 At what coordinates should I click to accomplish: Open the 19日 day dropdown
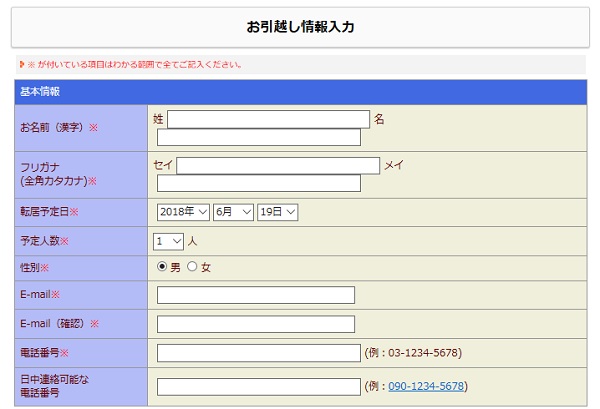(x=278, y=212)
